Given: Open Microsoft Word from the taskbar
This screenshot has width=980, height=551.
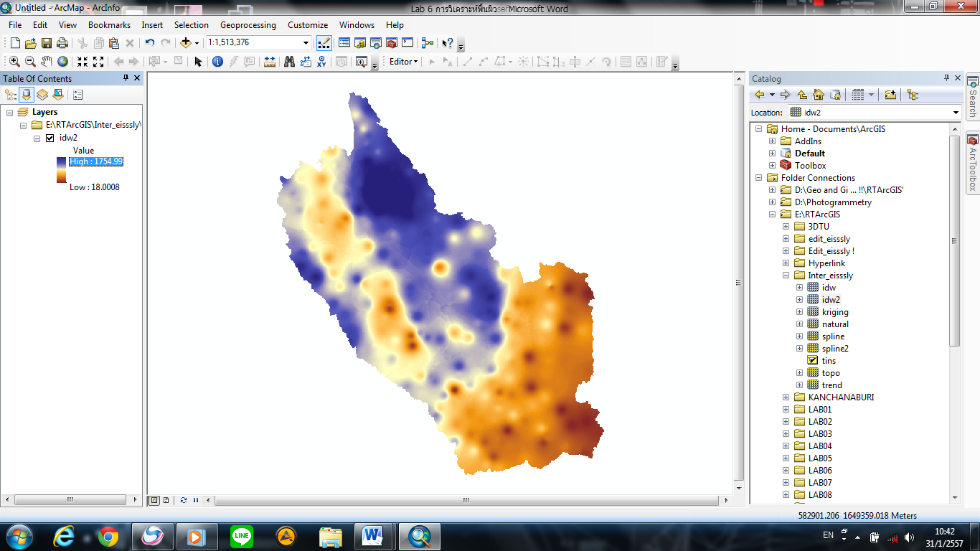Looking at the screenshot, I should pyautogui.click(x=373, y=536).
